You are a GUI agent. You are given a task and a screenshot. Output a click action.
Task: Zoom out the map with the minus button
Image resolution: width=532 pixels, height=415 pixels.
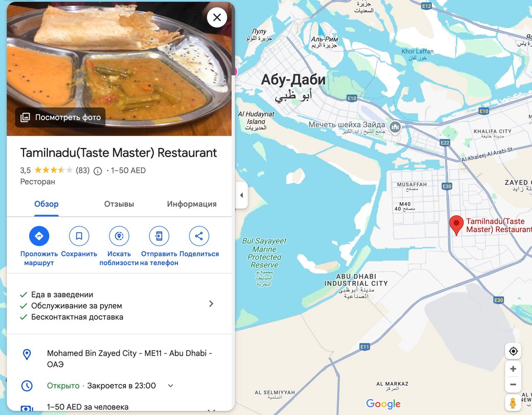(513, 385)
